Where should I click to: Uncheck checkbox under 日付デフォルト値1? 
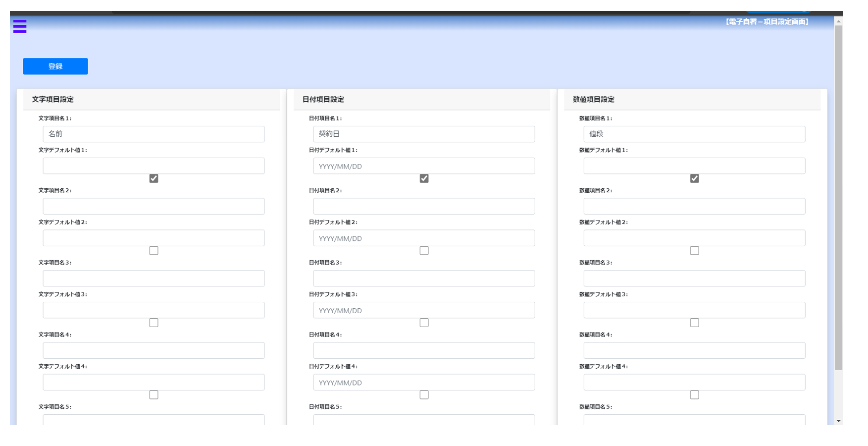pos(424,178)
